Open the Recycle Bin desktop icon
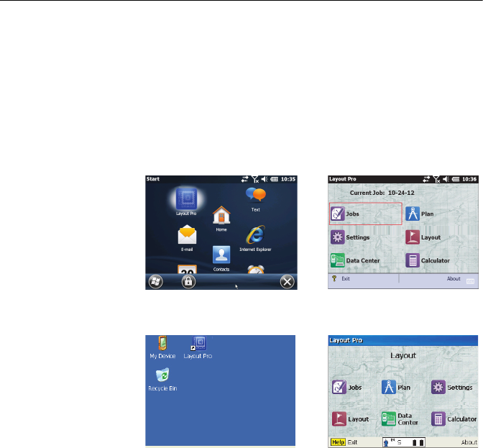This screenshot has width=483, height=448. click(162, 380)
